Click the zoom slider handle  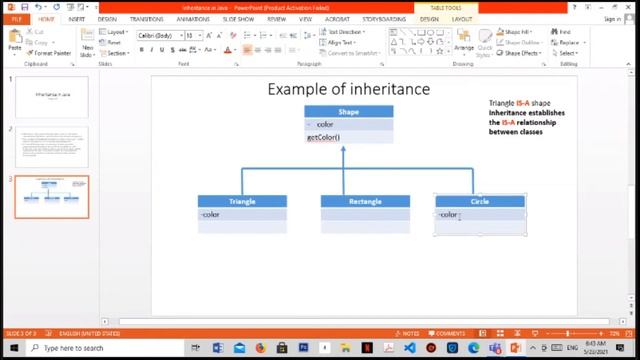click(x=567, y=333)
